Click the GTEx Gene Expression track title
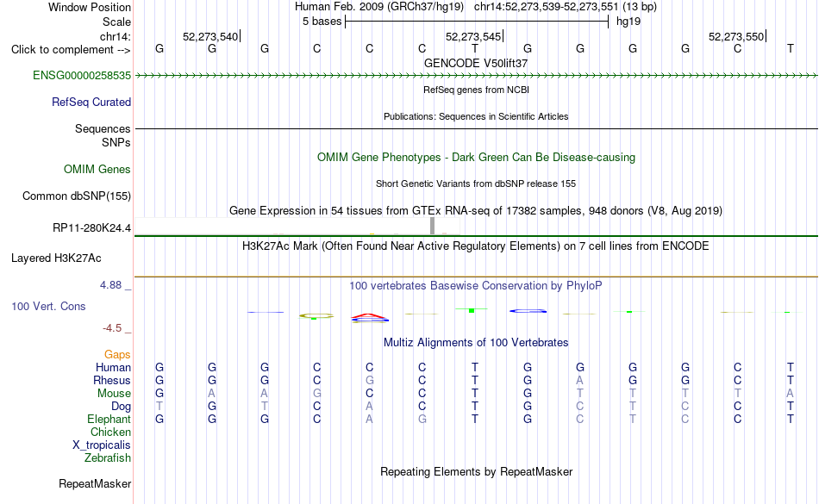 [476, 211]
